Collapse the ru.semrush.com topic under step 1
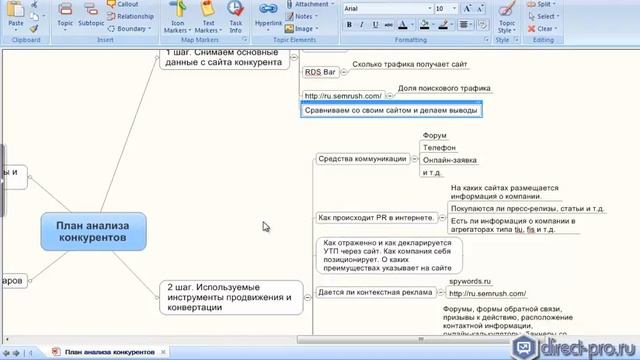This screenshot has height=360, width=640. (389, 96)
